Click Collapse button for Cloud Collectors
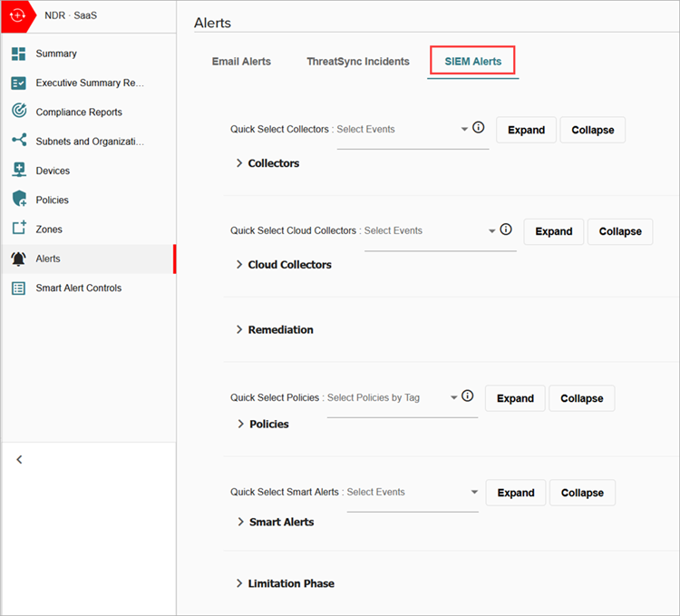Image resolution: width=680 pixels, height=616 pixels. point(620,231)
